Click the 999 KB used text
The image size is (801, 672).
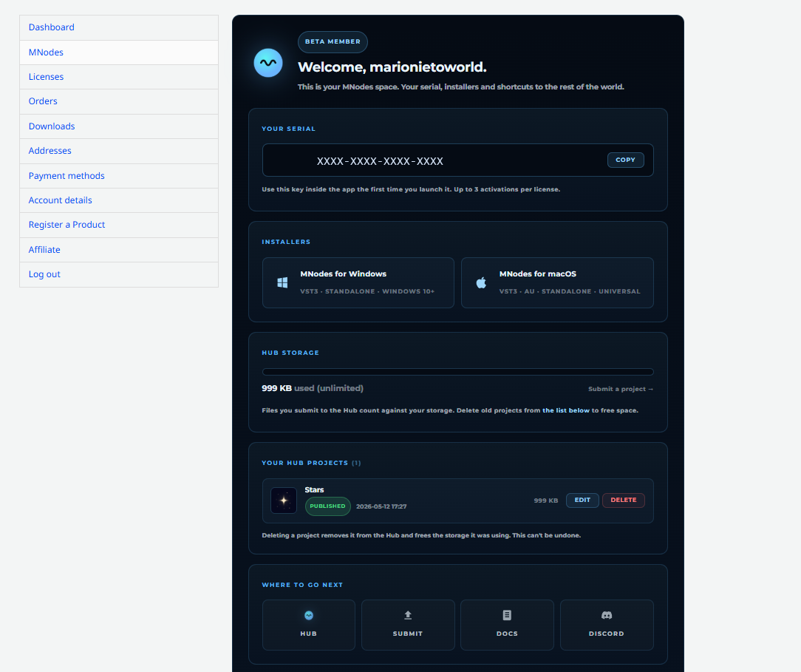pos(312,388)
